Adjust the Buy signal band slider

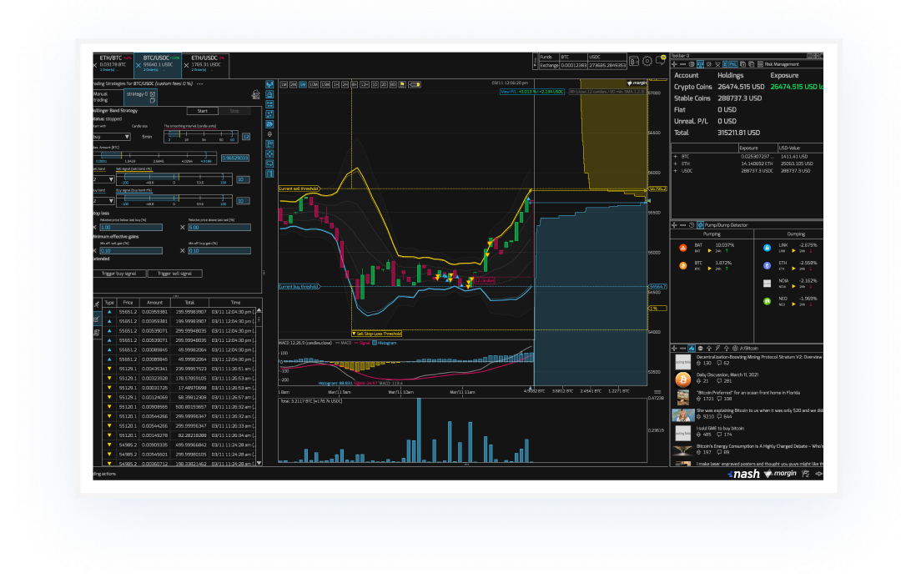[174, 201]
